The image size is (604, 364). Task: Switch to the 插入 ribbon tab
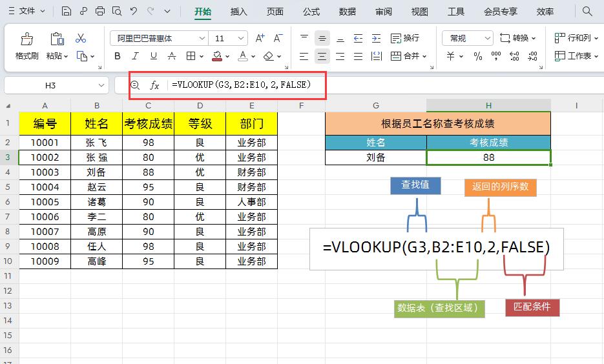[238, 12]
